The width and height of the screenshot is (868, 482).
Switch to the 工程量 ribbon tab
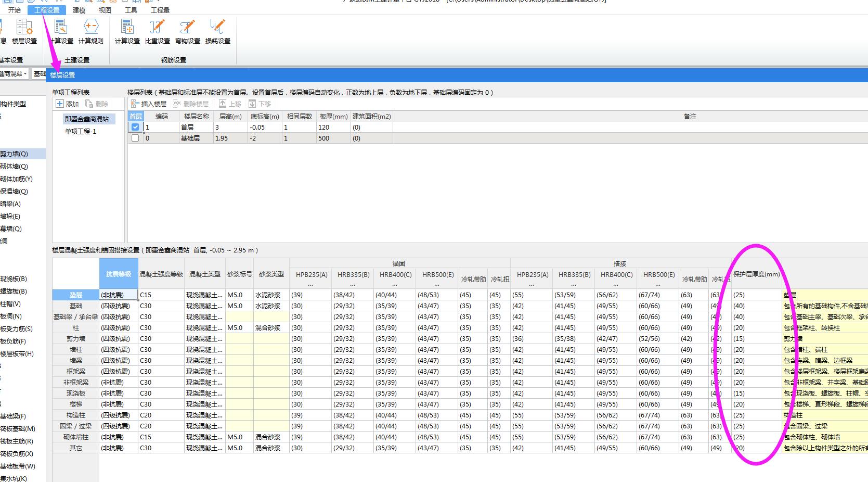(160, 10)
